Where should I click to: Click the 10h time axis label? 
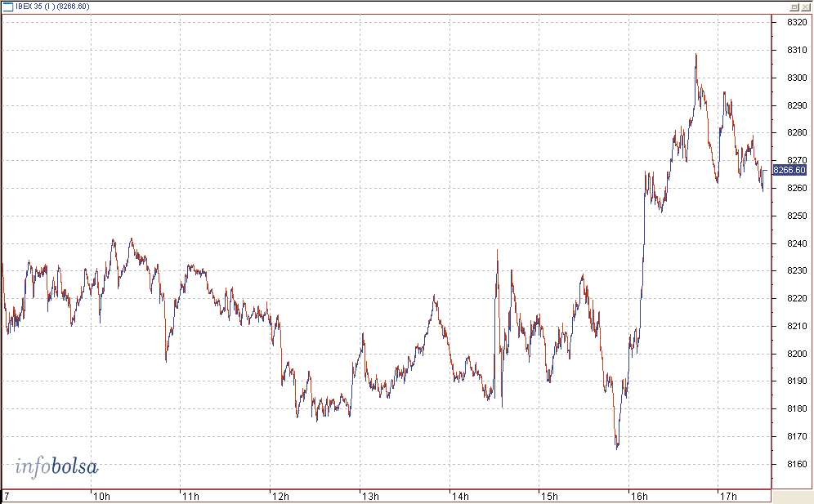point(101,497)
